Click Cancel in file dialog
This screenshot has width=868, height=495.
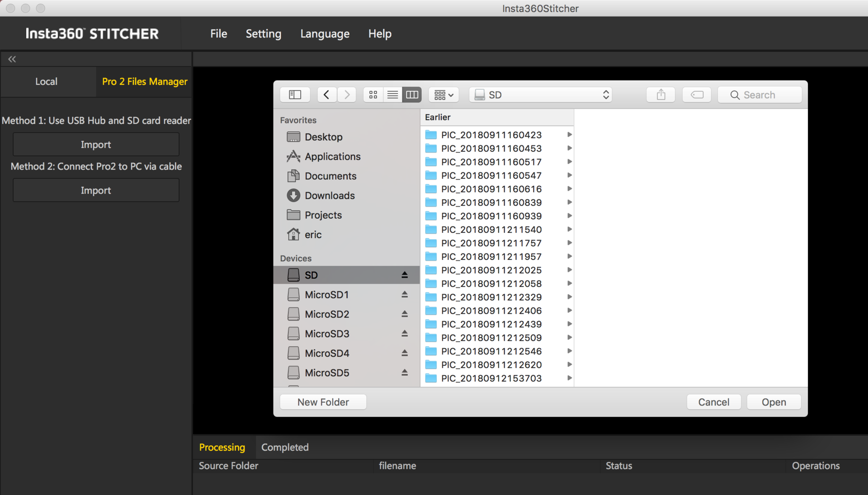(714, 402)
